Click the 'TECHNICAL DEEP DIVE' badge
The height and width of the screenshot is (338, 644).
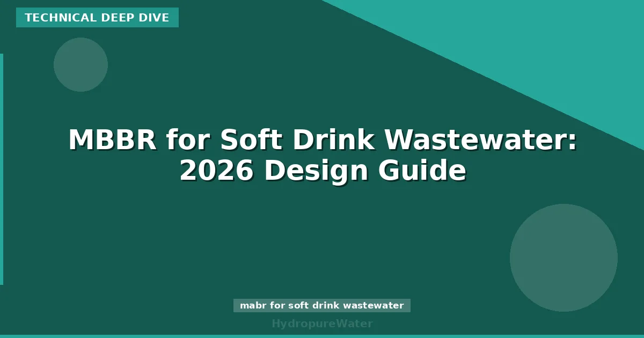97,18
